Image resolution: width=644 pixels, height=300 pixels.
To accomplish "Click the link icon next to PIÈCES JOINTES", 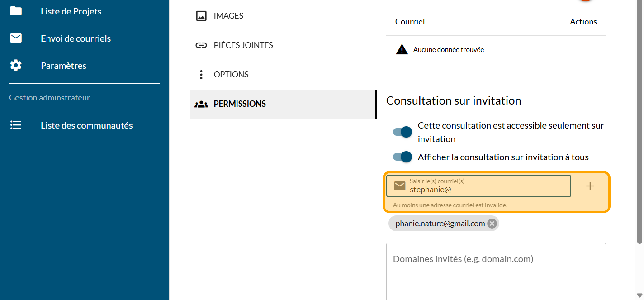I will (201, 45).
